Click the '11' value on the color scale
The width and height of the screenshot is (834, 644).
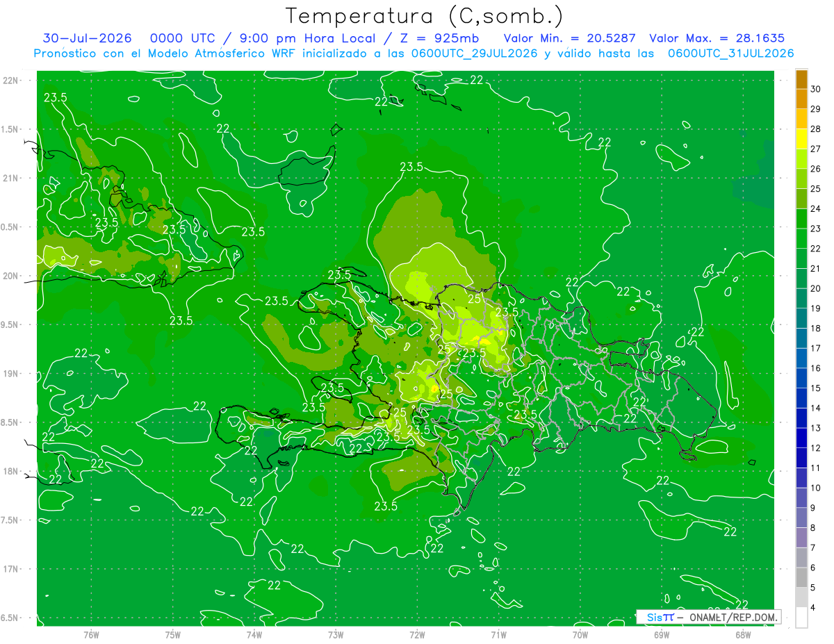[x=816, y=468]
